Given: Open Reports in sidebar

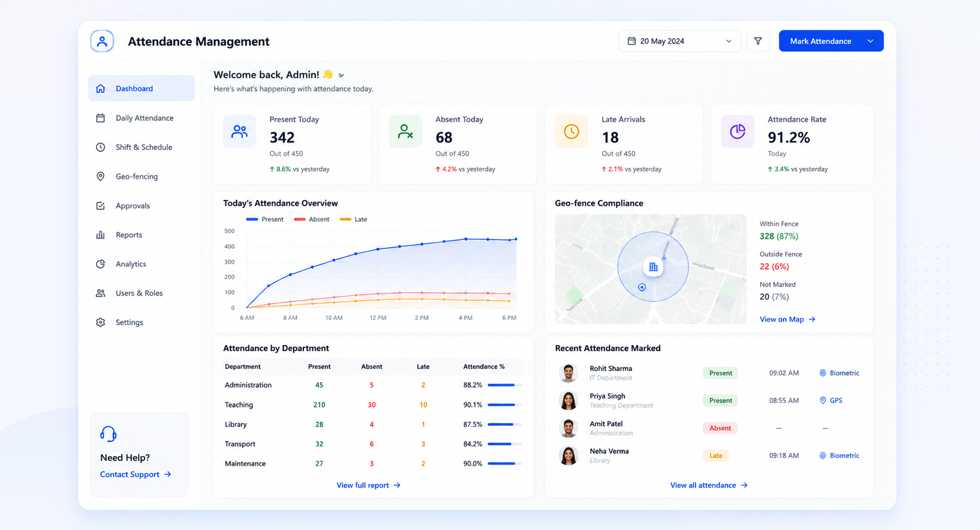Looking at the screenshot, I should 141,235.
